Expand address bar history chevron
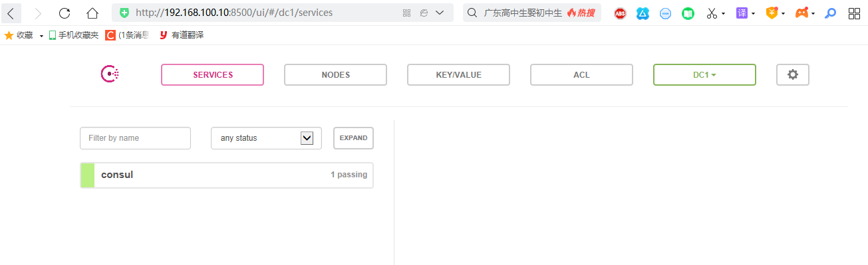 coord(440,13)
